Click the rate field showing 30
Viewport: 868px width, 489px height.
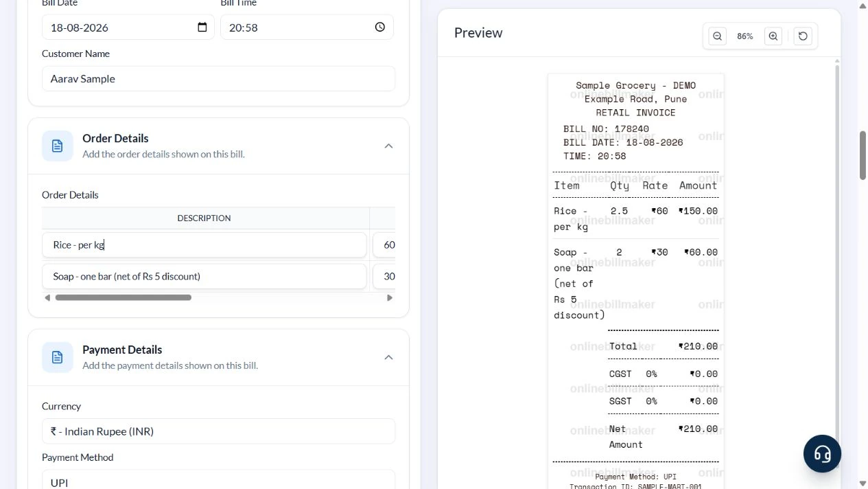pyautogui.click(x=384, y=276)
